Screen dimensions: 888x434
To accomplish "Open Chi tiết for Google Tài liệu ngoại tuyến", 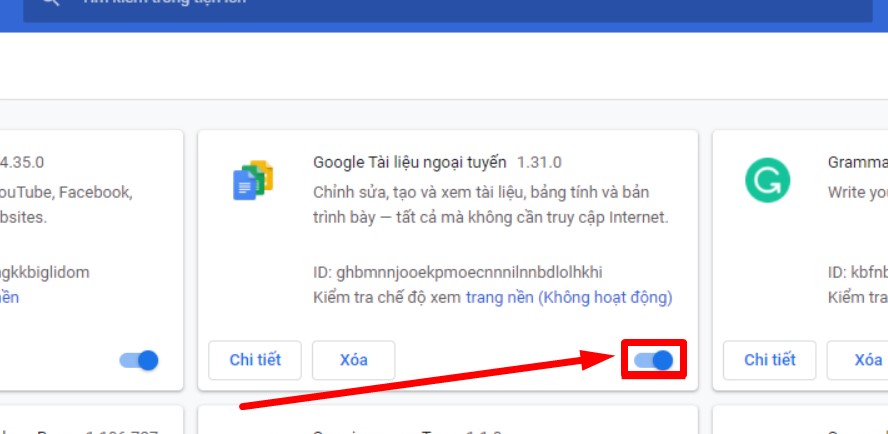I will tap(255, 360).
